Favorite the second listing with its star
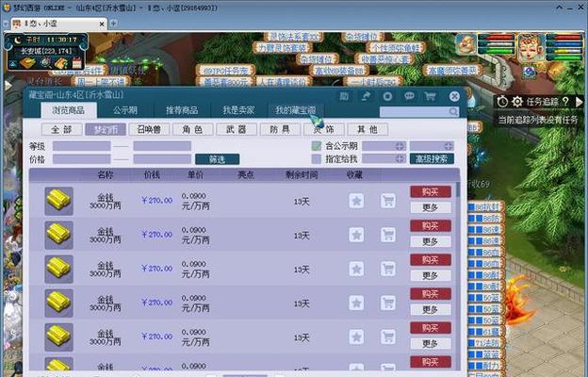The height and width of the screenshot is (377, 588). click(356, 235)
